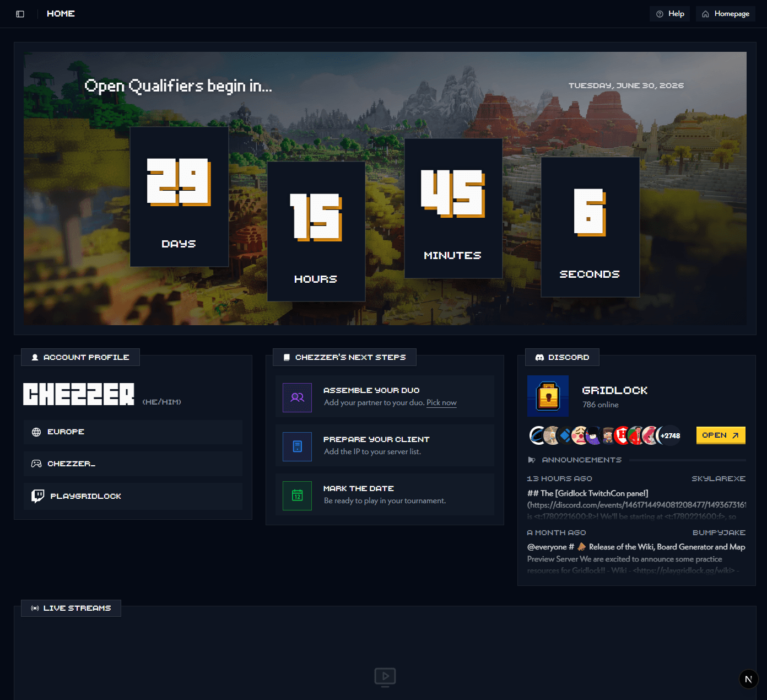Click the Discord logo icon in header

[539, 357]
